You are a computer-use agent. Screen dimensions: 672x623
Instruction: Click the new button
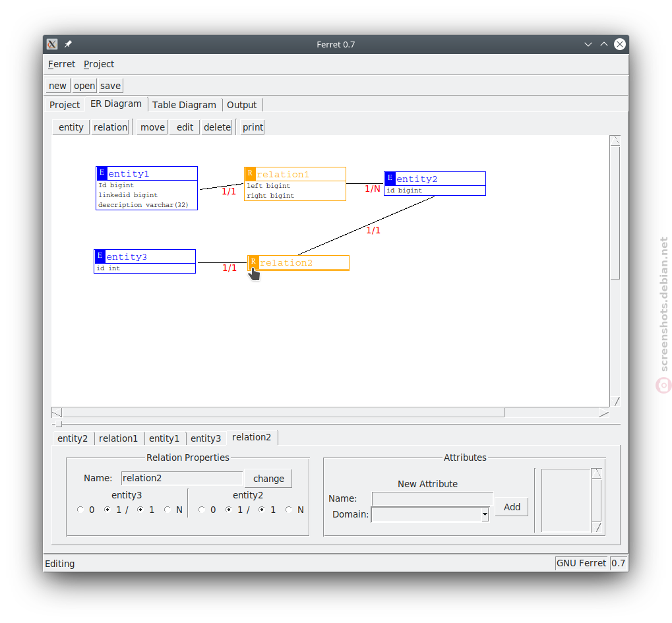[57, 86]
